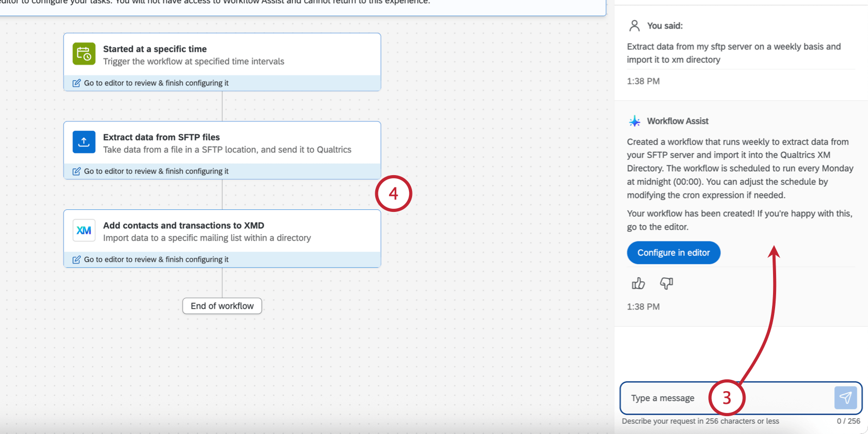Click the calendar clock scheduled trigger icon
Screen dimensions: 868x434
pos(84,54)
